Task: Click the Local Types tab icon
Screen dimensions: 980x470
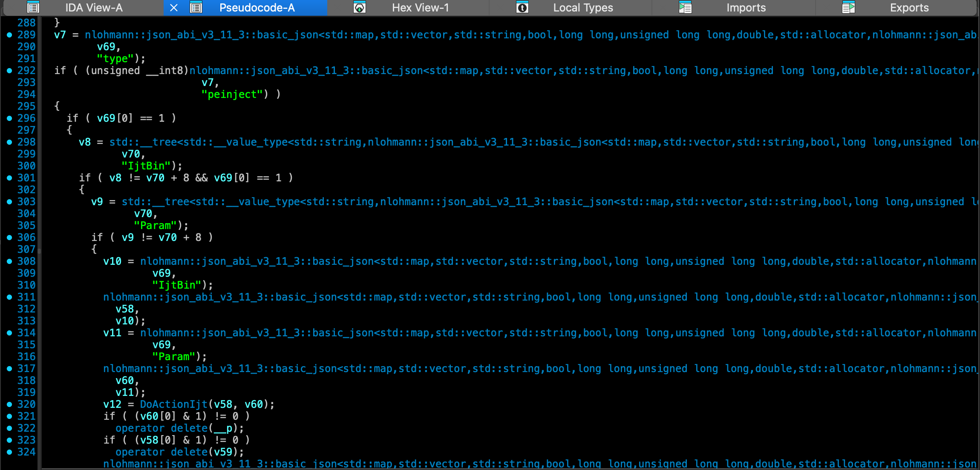Action: coord(522,8)
